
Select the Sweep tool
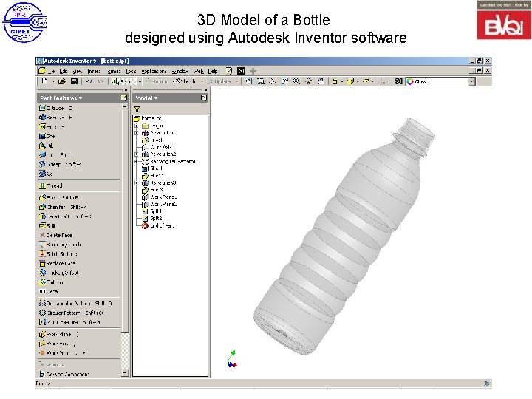61,164
